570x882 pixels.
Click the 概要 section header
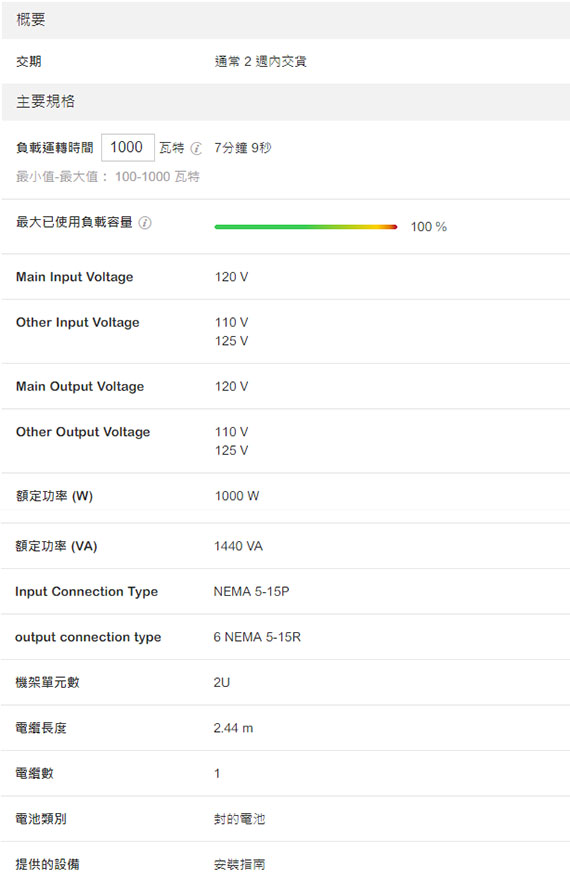pyautogui.click(x=286, y=20)
